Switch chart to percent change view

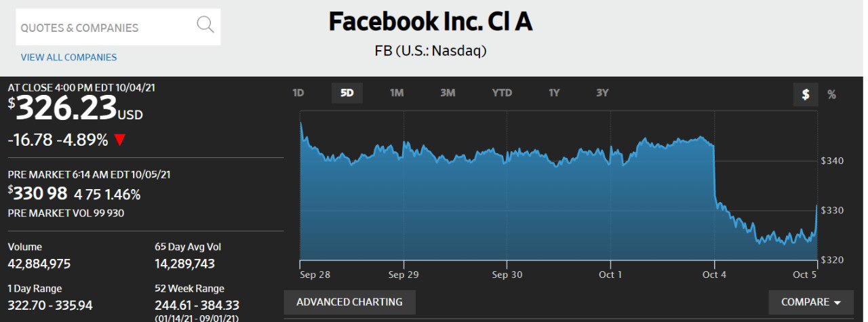click(831, 94)
